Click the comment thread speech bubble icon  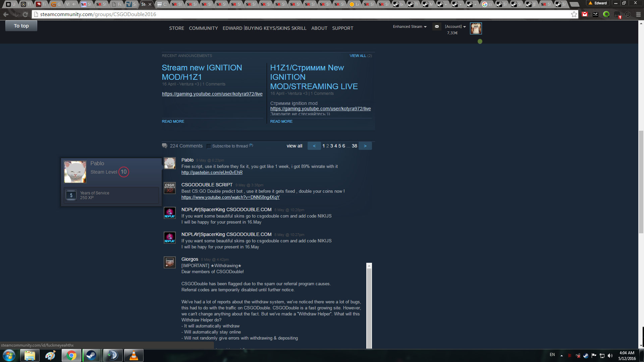point(165,146)
